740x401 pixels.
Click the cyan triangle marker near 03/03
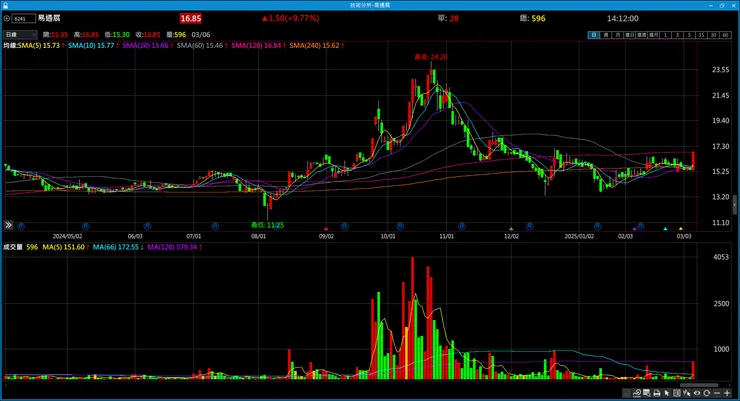tap(665, 228)
